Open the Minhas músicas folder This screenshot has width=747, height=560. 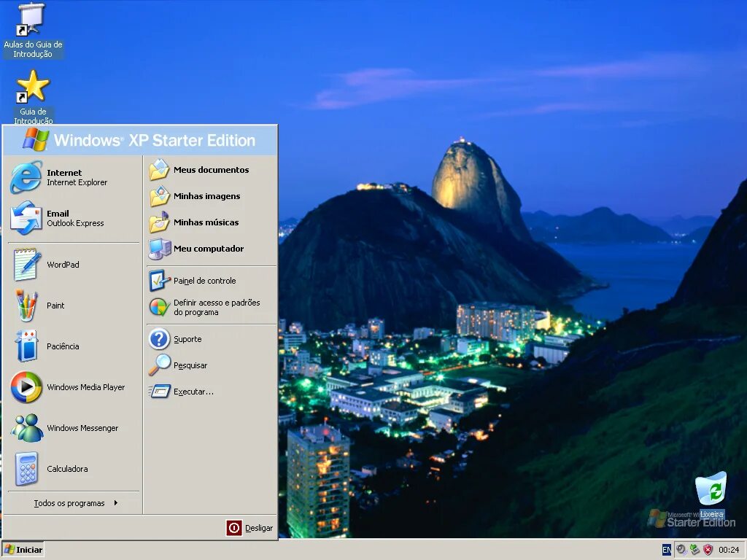click(211, 222)
